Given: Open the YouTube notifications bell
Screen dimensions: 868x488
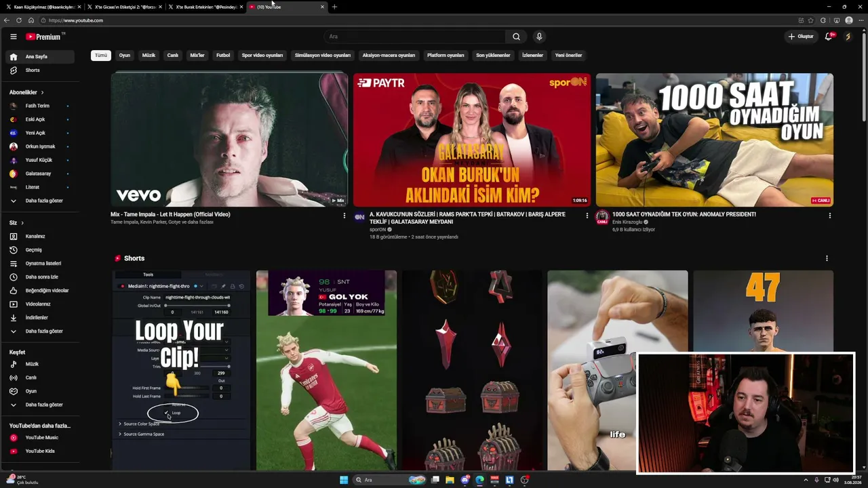Looking at the screenshot, I should 828,37.
